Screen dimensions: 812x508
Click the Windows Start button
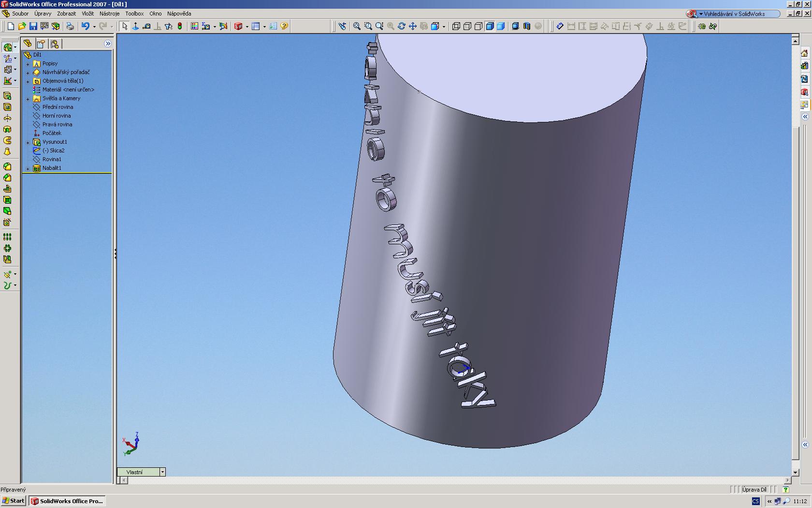[14, 501]
